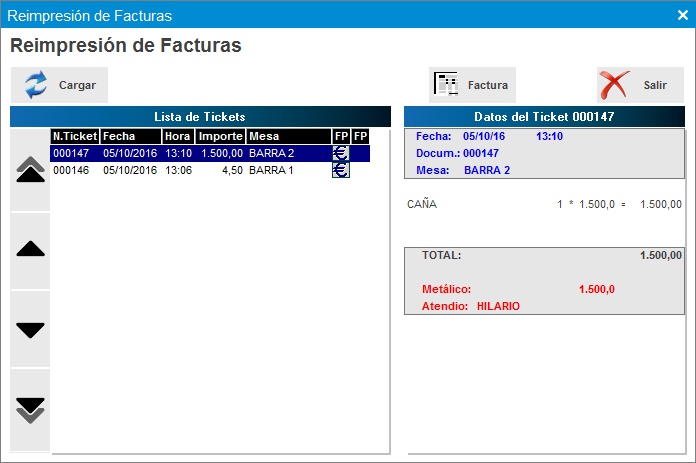Click the HILARIO attendant name

[x=498, y=306]
